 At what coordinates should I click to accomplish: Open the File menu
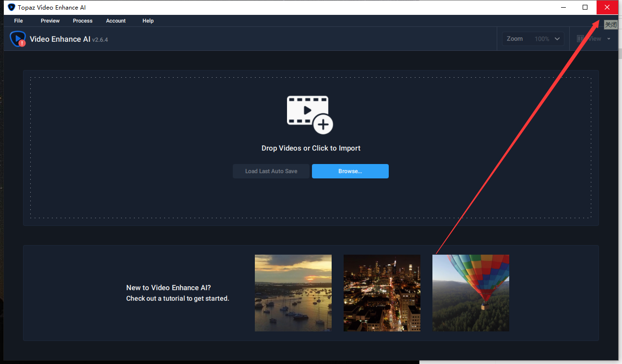tap(19, 21)
